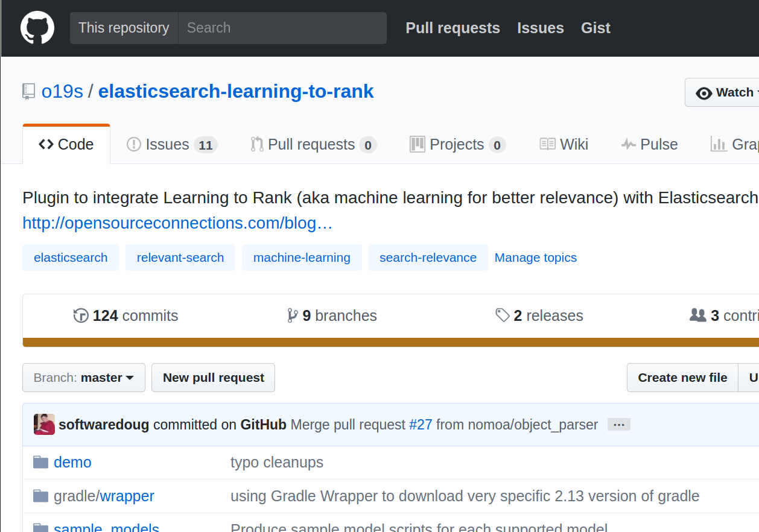The image size is (759, 532).
Task: Click the This repository search scope label
Action: tap(124, 28)
